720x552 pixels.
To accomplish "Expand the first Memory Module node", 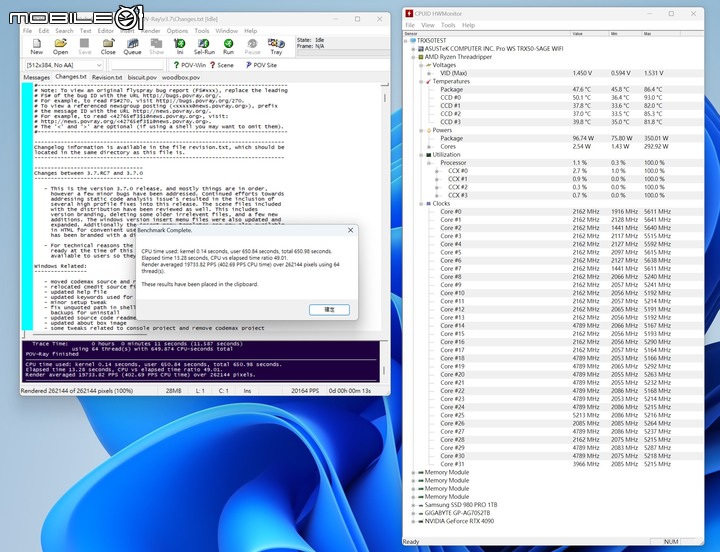I will point(414,473).
